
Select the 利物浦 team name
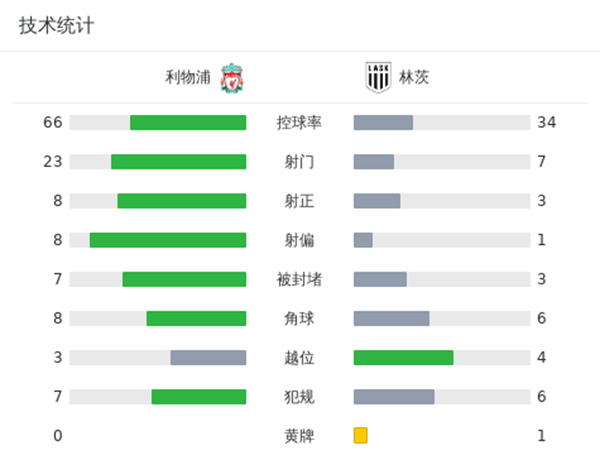189,77
